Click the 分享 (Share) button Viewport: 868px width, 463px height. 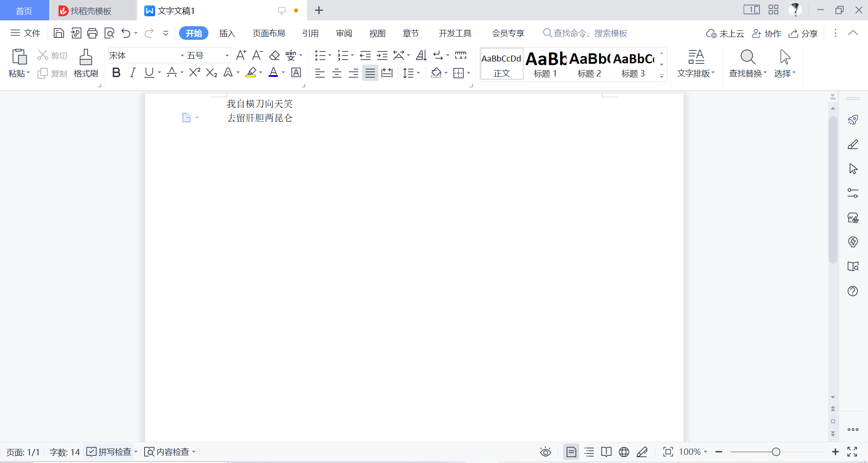click(803, 33)
